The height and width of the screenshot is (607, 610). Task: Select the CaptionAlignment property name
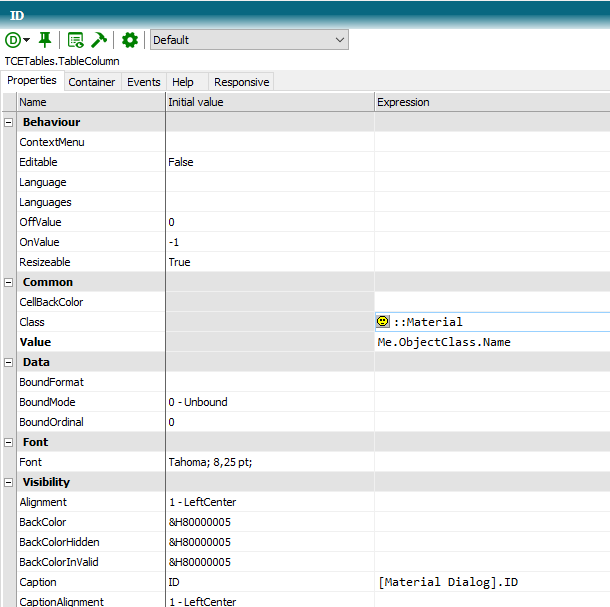point(61,602)
